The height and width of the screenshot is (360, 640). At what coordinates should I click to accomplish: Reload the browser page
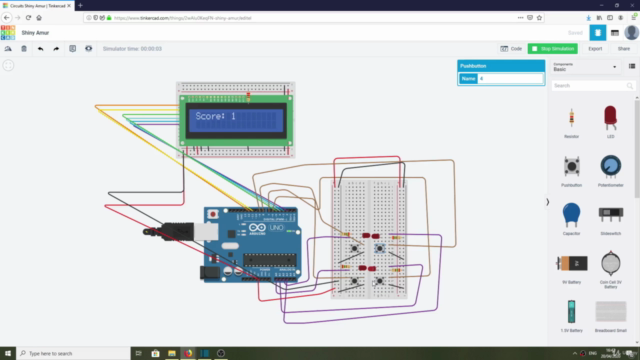point(28,18)
